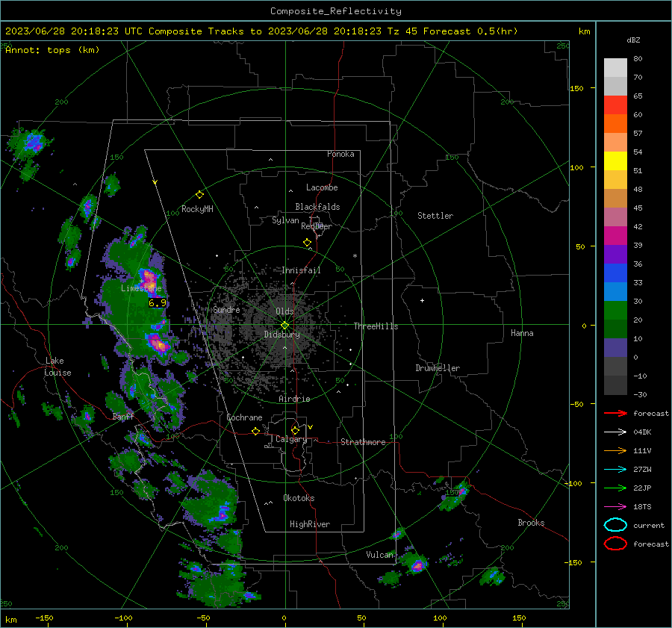672x628 pixels.
Task: Click the 80 dBZ light gray swatch
Action: [615, 67]
